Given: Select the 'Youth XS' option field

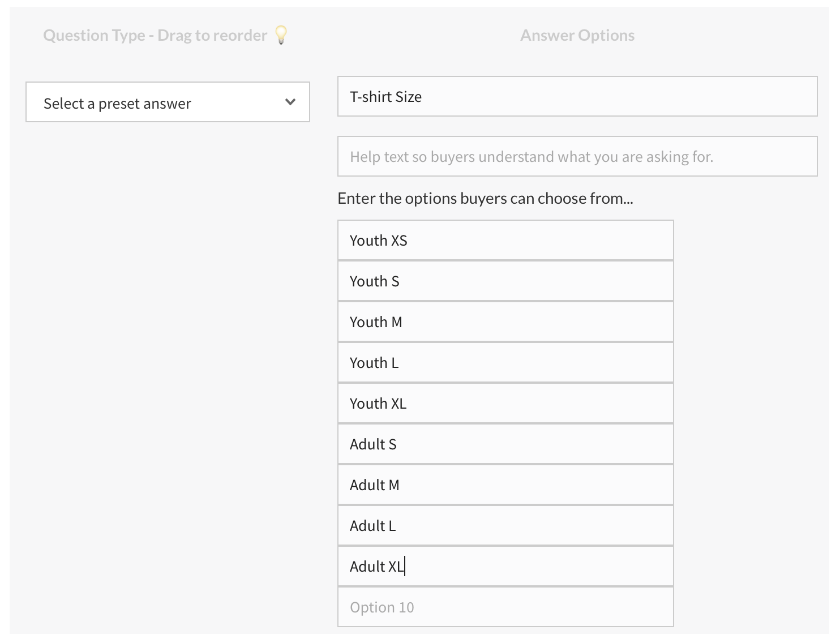Looking at the screenshot, I should pyautogui.click(x=505, y=241).
